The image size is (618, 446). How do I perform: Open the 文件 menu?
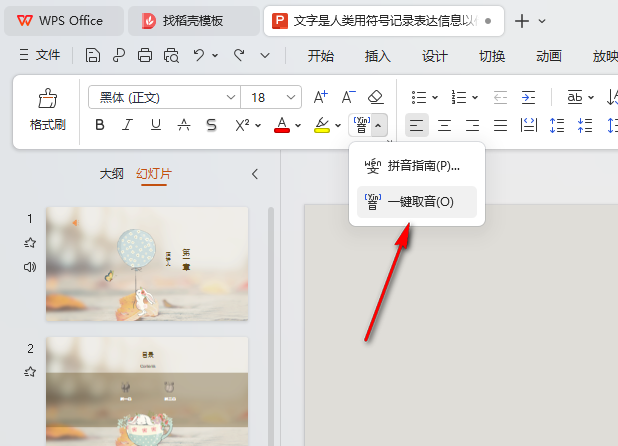(x=40, y=55)
